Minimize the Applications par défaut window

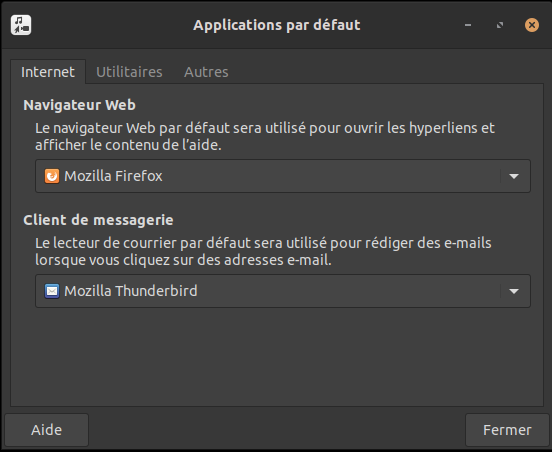pos(468,25)
